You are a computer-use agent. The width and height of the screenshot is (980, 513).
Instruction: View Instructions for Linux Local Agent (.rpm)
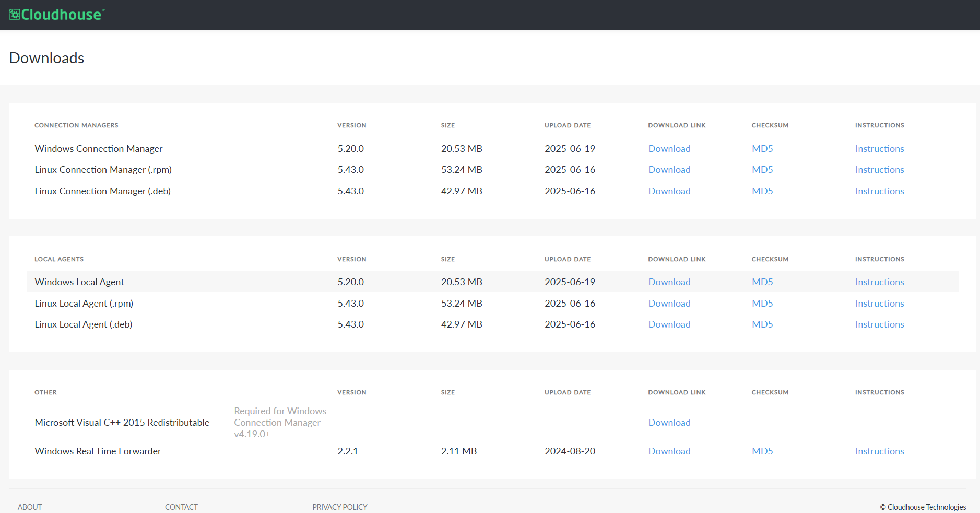point(879,304)
